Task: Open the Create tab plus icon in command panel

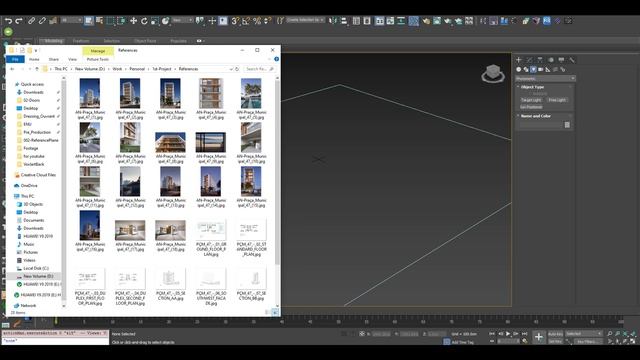Action: coord(519,60)
